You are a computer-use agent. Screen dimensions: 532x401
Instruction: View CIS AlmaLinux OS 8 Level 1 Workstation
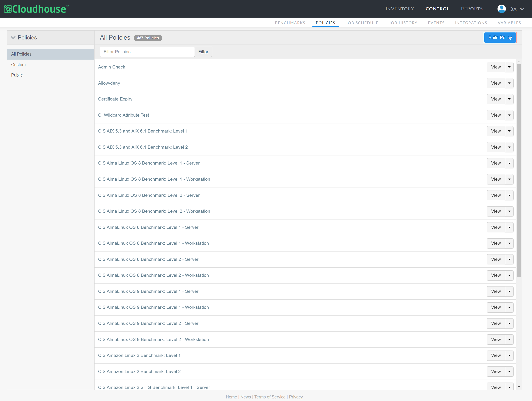point(496,243)
